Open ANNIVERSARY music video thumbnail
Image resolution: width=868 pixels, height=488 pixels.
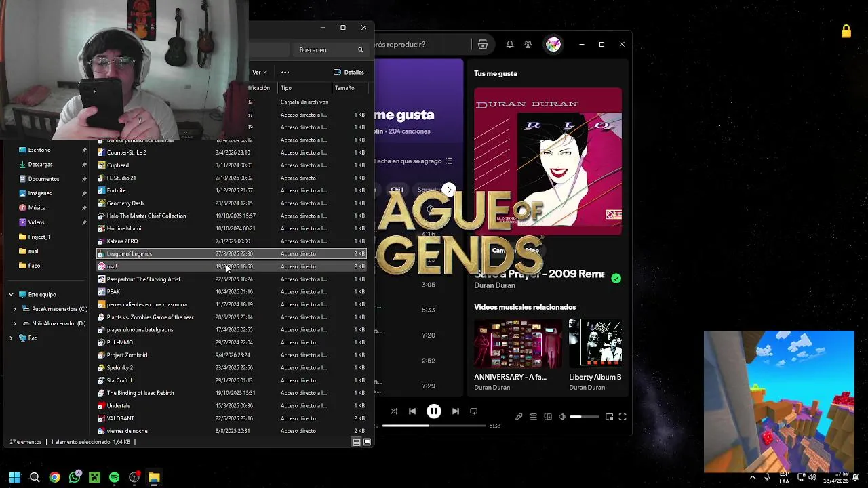518,343
